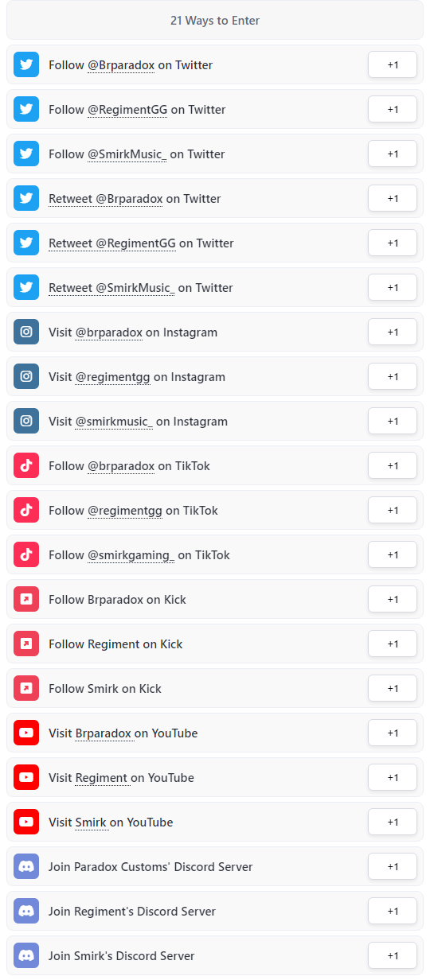Open the @SmirkMusic_ link in Follow on Twitter

coord(127,154)
